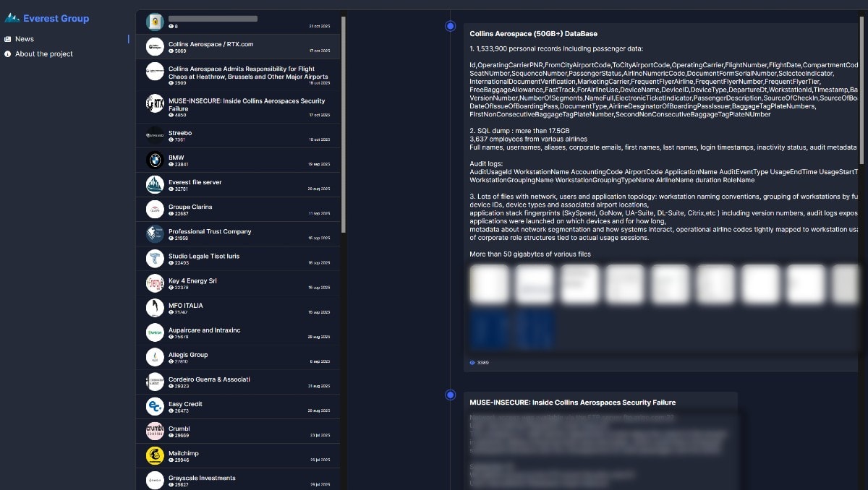The width and height of the screenshot is (868, 490).
Task: Click the Collins Aerospace (50GB+) DataBase heading
Action: [534, 34]
